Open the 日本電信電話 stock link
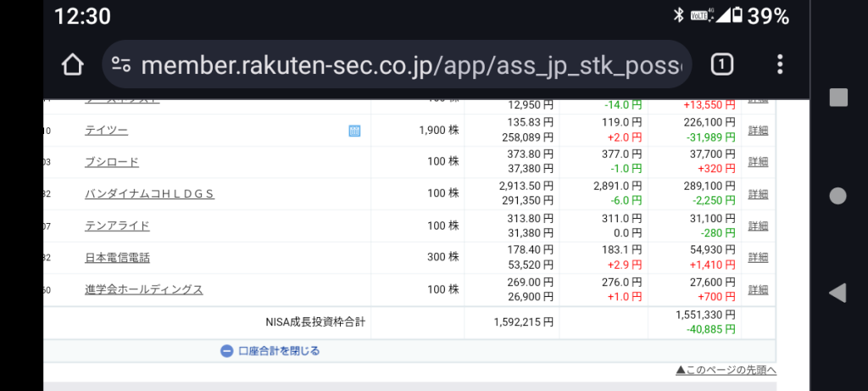Viewport: 868px width, 391px height. [117, 258]
